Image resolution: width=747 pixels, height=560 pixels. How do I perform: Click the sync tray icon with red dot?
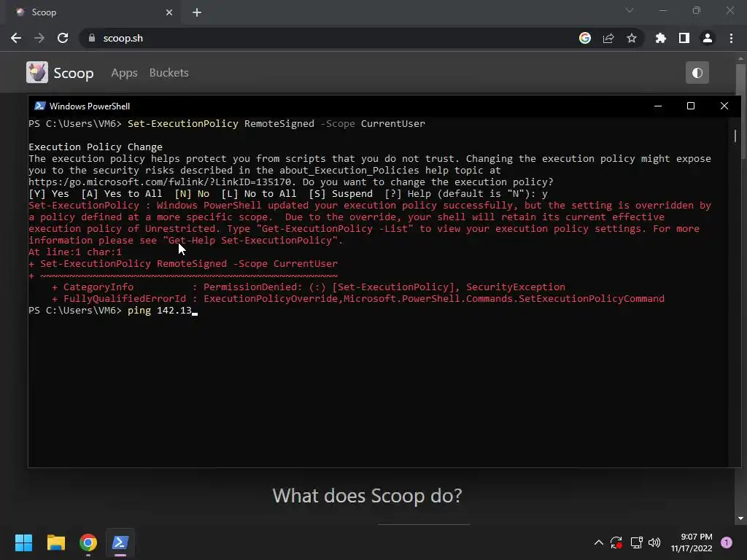click(x=616, y=542)
